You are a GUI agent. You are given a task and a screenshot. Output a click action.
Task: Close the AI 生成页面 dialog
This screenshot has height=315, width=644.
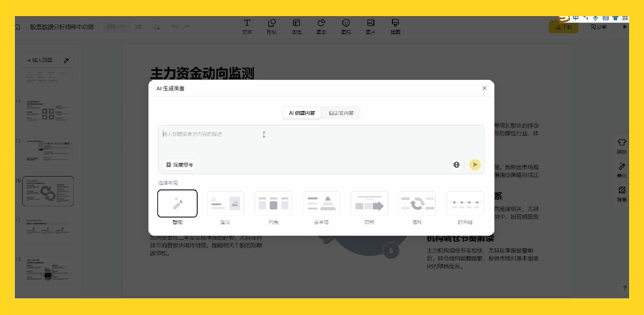[484, 88]
